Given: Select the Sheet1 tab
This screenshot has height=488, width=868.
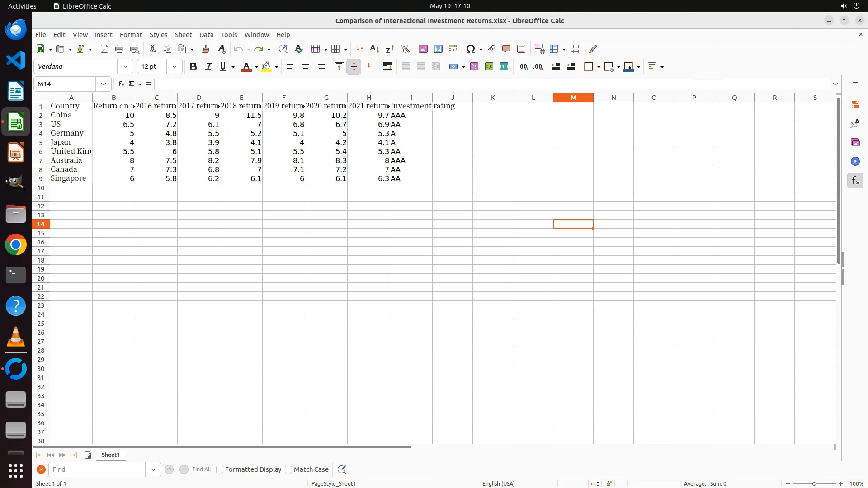Looking at the screenshot, I should pyautogui.click(x=110, y=455).
